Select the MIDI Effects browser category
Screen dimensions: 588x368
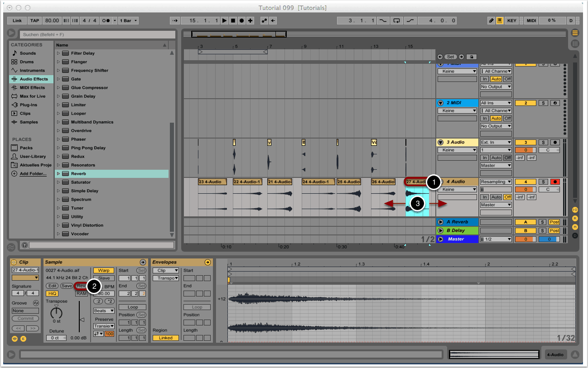click(32, 88)
